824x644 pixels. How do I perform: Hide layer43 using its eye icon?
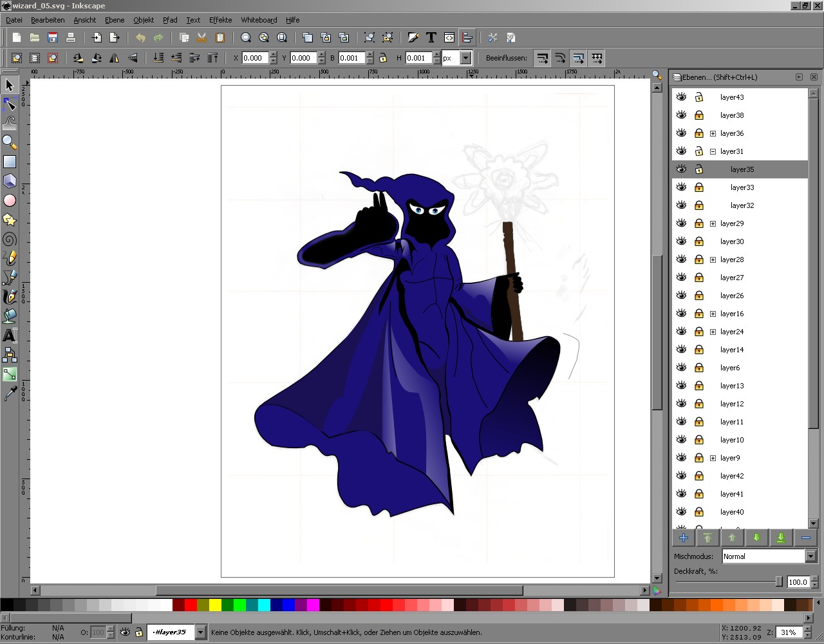click(681, 97)
